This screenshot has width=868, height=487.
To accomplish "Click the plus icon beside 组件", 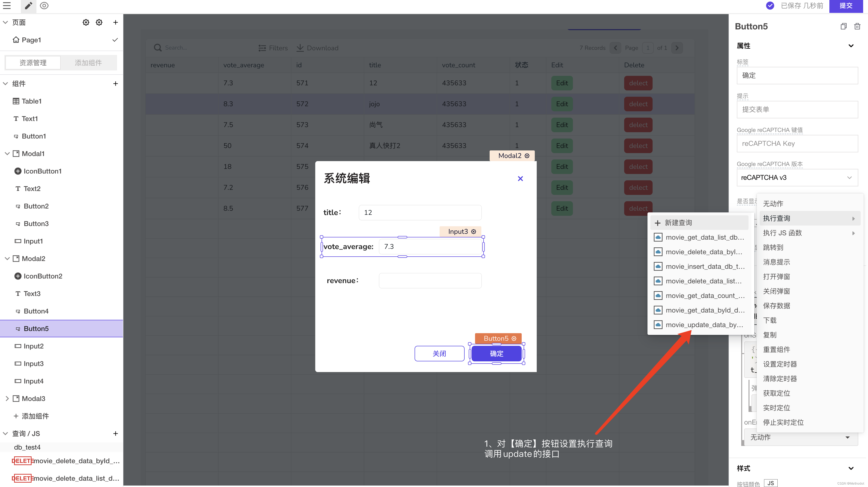I will (115, 84).
